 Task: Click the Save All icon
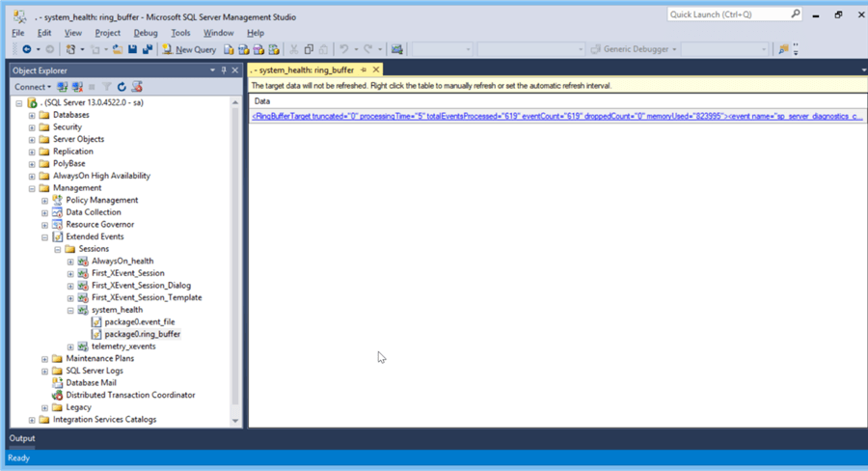coord(148,49)
